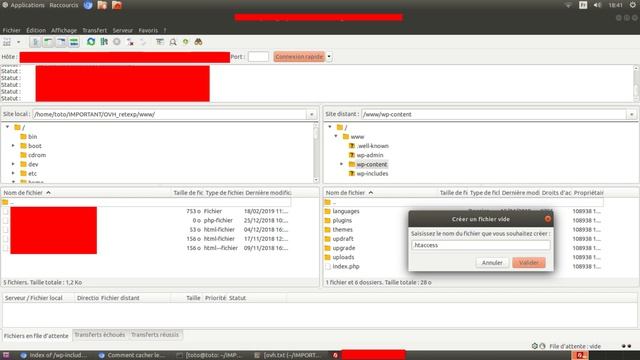Select index.php in remote file list
The height and width of the screenshot is (360, 640).
click(346, 267)
